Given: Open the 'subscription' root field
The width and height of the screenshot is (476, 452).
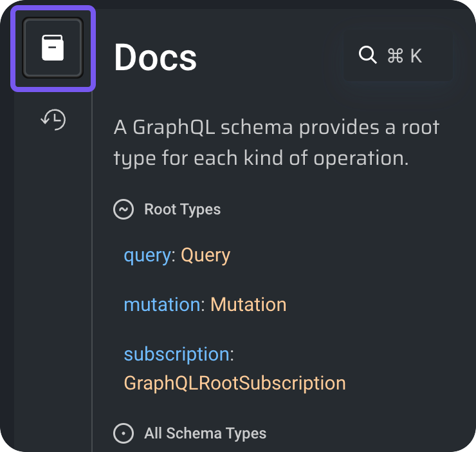Looking at the screenshot, I should [x=176, y=354].
